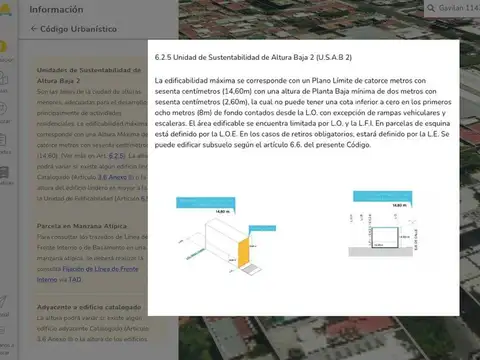Open the 3.6 Anexo link
Image resolution: width=480 pixels, height=360 pixels.
click(112, 177)
